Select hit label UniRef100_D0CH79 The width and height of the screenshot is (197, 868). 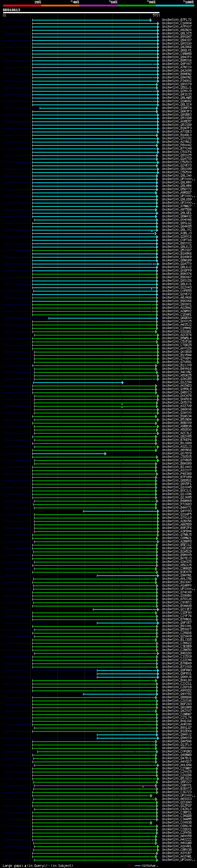(x=177, y=396)
